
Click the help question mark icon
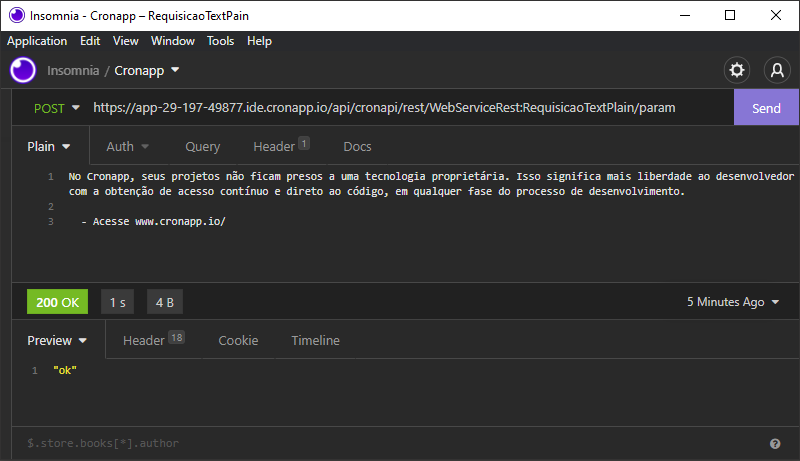tap(775, 444)
